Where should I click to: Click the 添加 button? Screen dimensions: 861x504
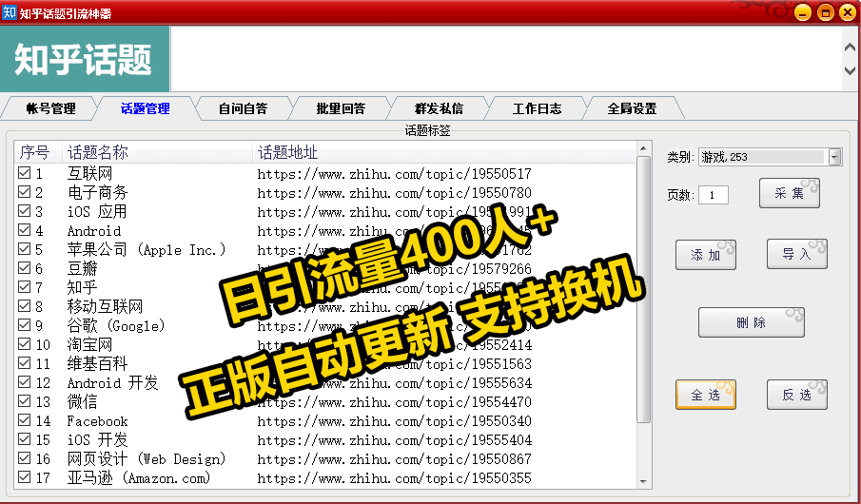[x=706, y=255]
